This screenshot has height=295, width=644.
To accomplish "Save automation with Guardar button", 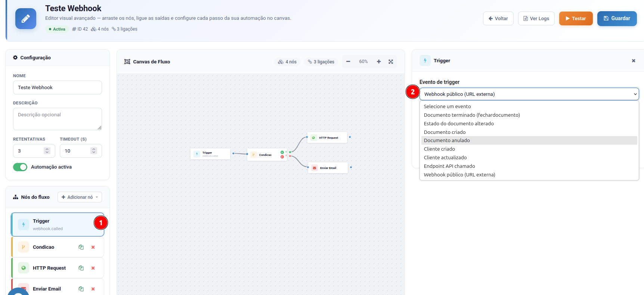I will (x=617, y=19).
